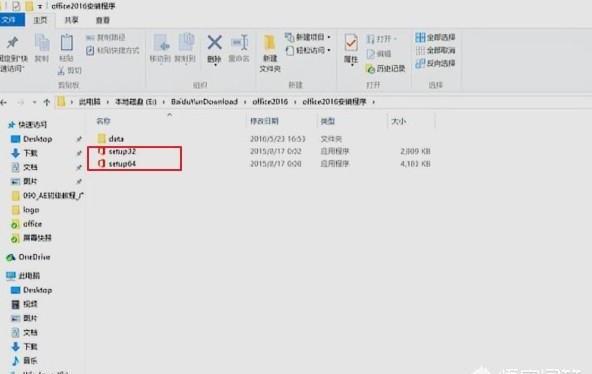Image resolution: width=592 pixels, height=374 pixels.
Task: Open the New item dropdown
Action: click(x=308, y=37)
